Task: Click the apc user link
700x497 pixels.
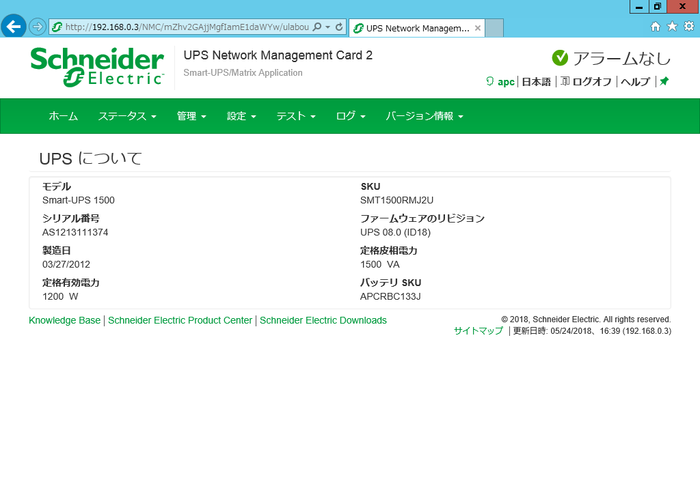Action: pos(506,82)
